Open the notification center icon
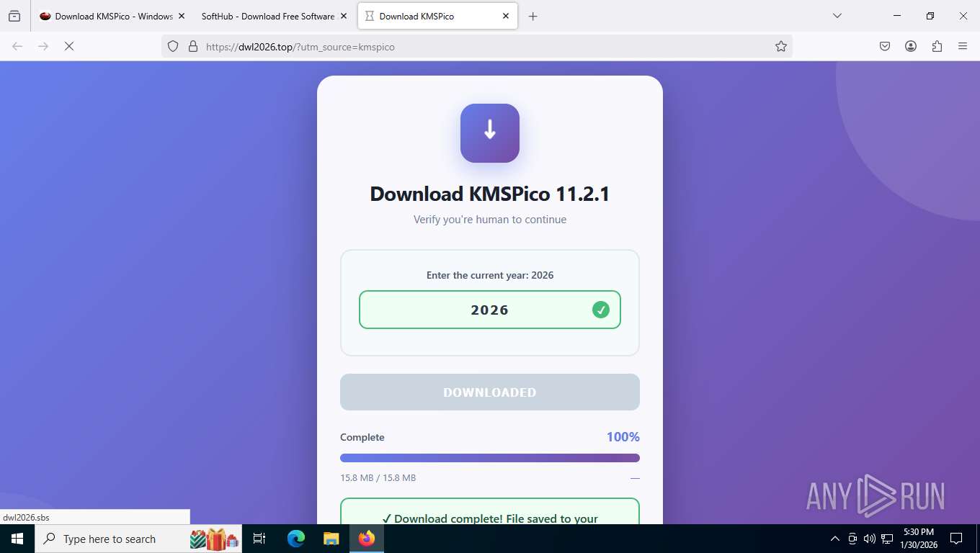The width and height of the screenshot is (980, 553). coord(956,539)
